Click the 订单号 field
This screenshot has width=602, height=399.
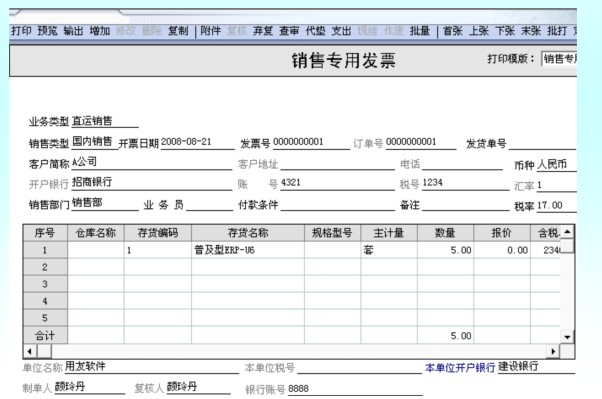tap(421, 142)
